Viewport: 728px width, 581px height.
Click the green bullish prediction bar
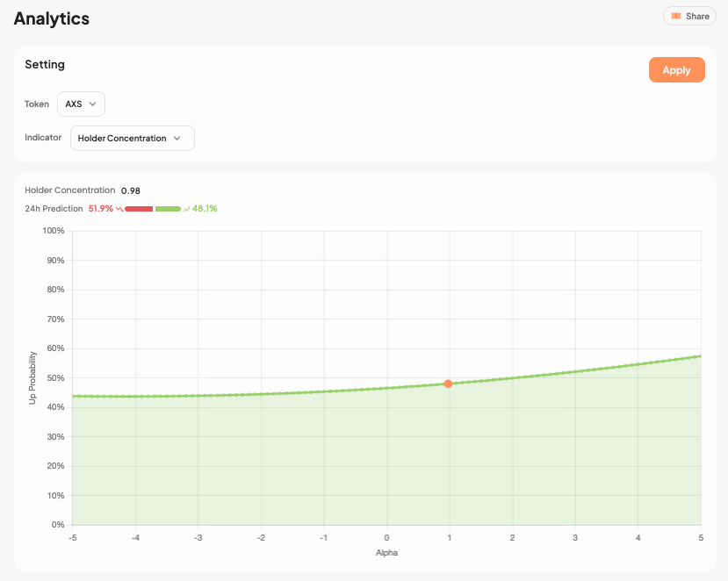(x=168, y=209)
